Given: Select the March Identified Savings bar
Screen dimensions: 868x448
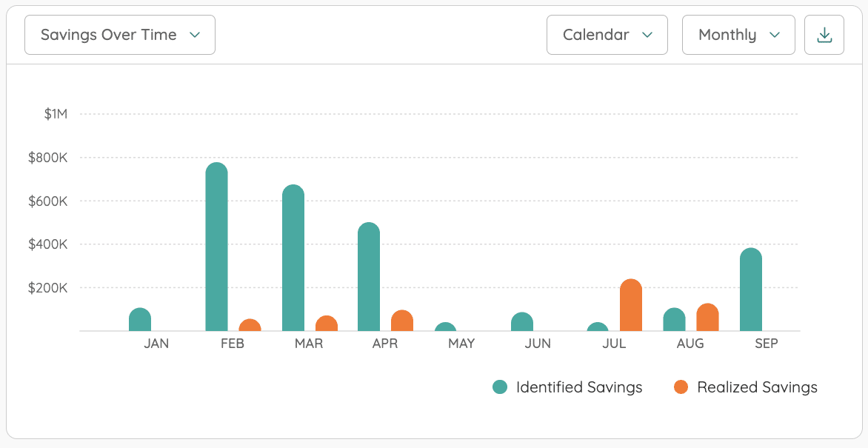Looking at the screenshot, I should [x=293, y=258].
